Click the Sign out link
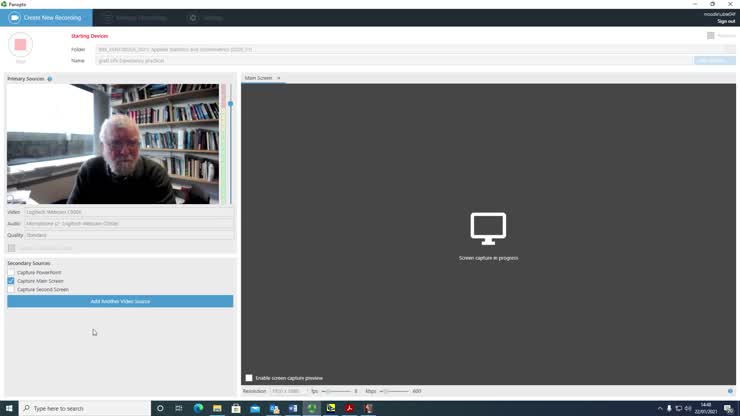The width and height of the screenshot is (740, 416). pyautogui.click(x=726, y=21)
